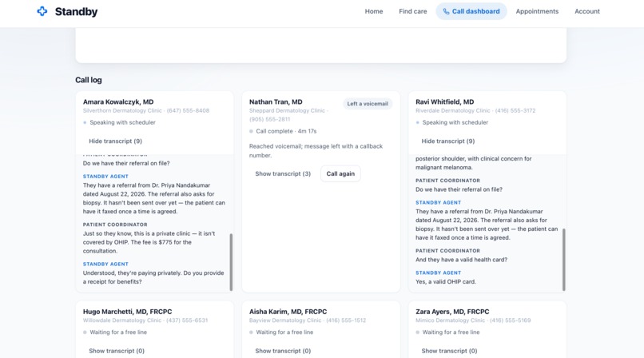Select the Call dashboard tab
The width and height of the screenshot is (644, 358).
[x=471, y=11]
